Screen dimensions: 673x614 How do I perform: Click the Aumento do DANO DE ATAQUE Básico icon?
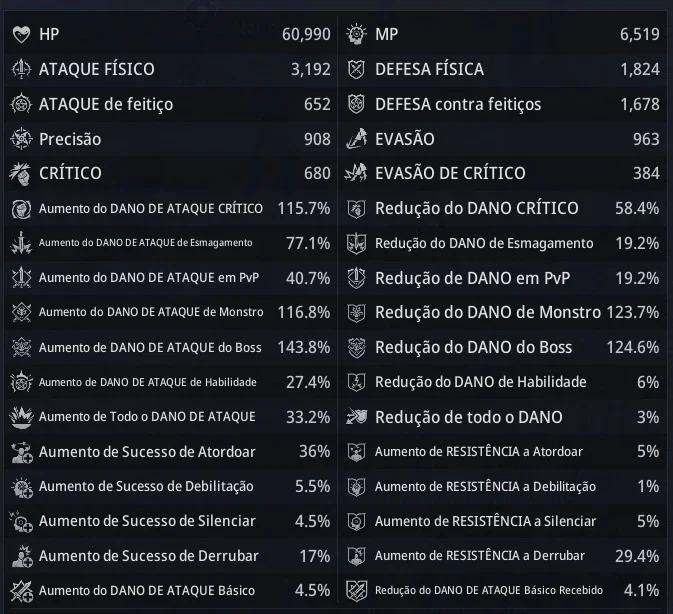(22, 591)
